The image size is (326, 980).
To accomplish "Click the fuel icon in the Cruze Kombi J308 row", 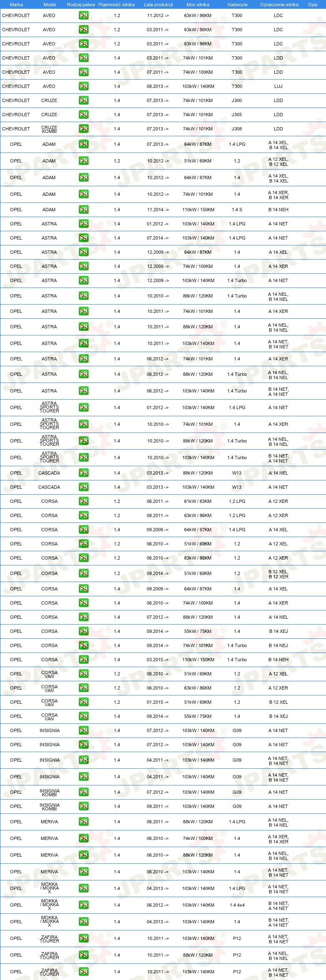I will coord(83,129).
